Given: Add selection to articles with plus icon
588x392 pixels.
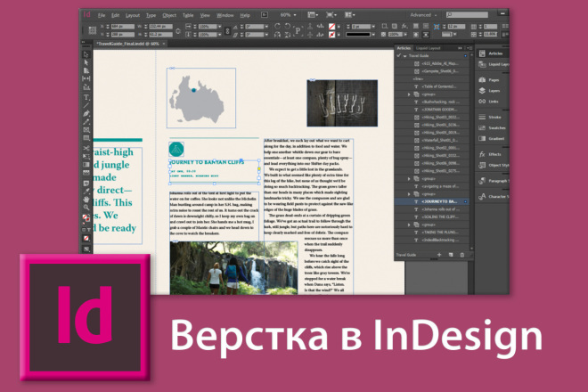Looking at the screenshot, I should pyautogui.click(x=439, y=255).
